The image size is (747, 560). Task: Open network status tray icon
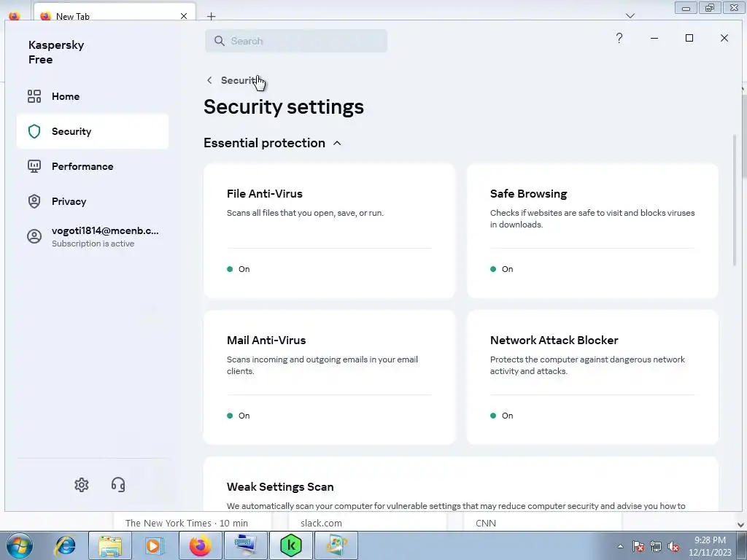[656, 546]
